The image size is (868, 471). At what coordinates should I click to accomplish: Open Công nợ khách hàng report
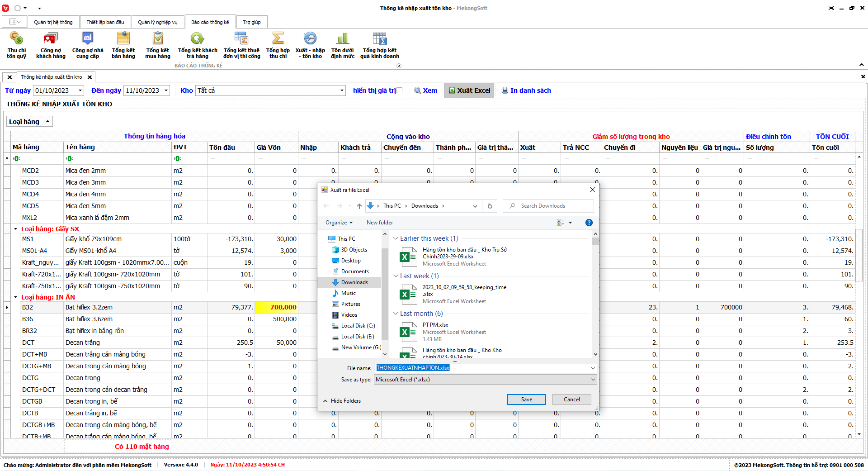pyautogui.click(x=51, y=45)
